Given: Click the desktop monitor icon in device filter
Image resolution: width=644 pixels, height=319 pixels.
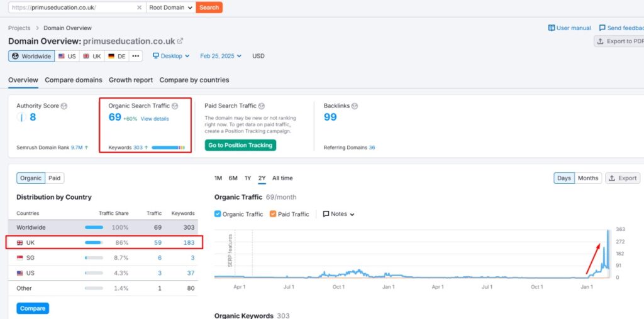Looking at the screenshot, I should (156, 56).
